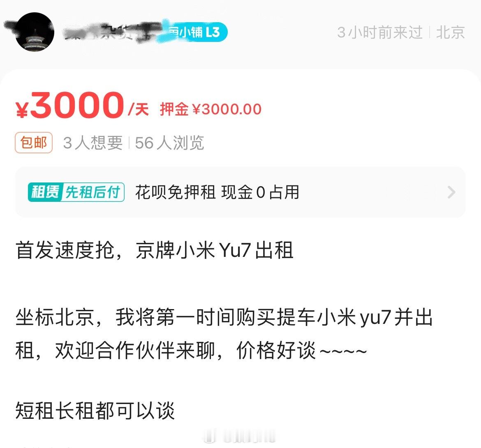Click the 价格好谈 text in description

[x=276, y=350]
